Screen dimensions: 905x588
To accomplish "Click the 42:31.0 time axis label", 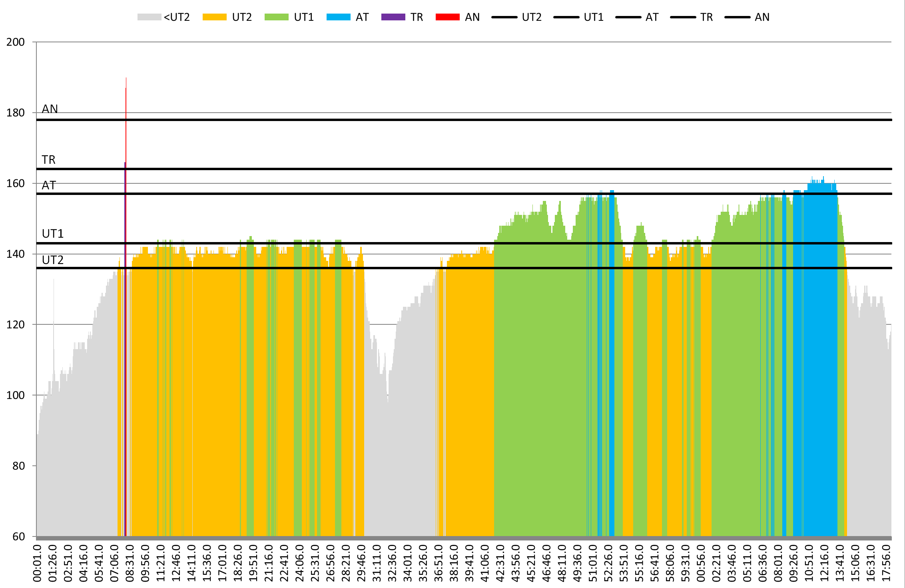I will [500, 563].
